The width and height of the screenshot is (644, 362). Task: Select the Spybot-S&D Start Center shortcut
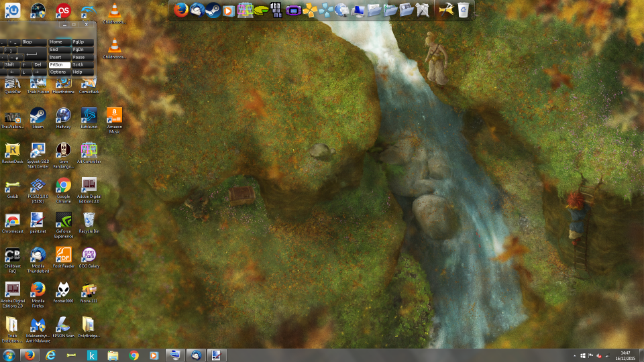coord(38,155)
